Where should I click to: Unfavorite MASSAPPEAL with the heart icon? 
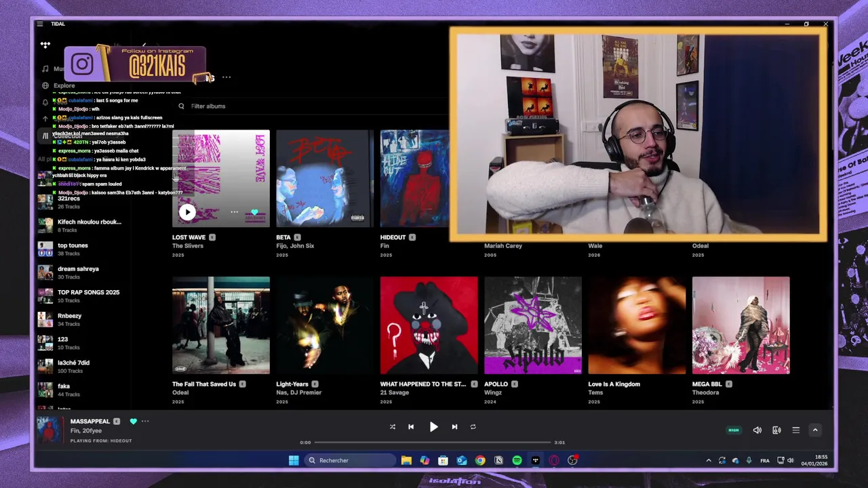133,422
